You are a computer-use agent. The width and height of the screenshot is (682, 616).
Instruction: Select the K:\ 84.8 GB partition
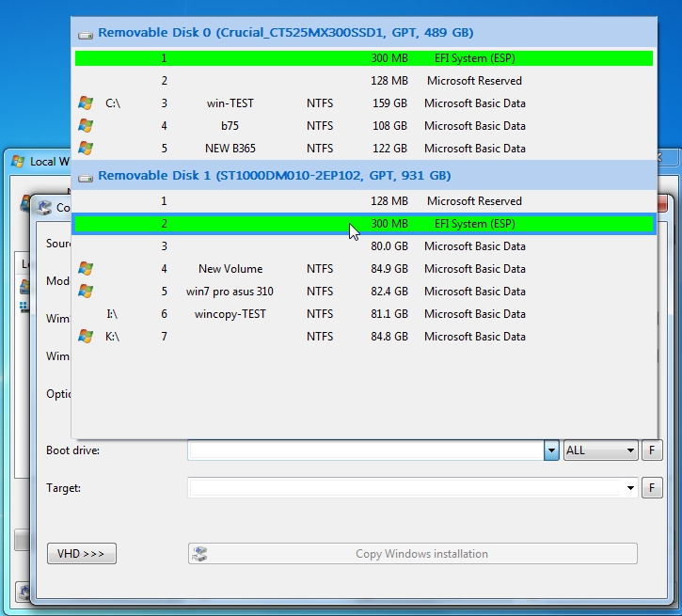tap(364, 337)
